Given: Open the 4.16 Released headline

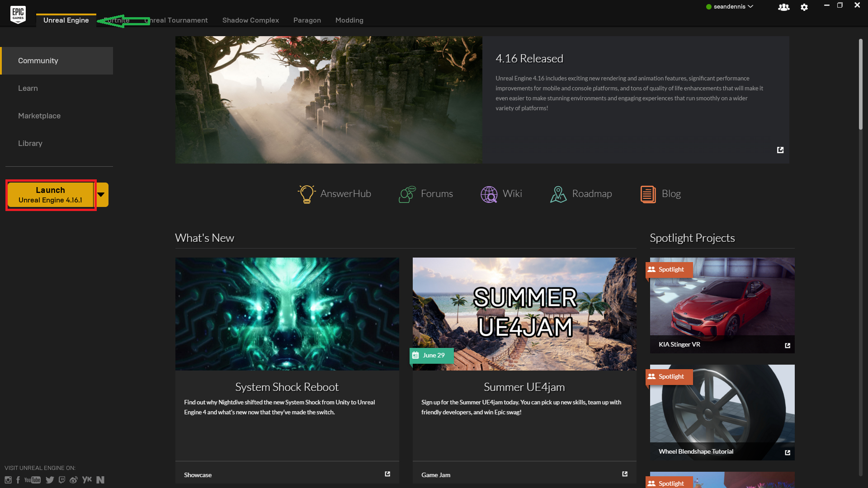Looking at the screenshot, I should click(x=529, y=59).
